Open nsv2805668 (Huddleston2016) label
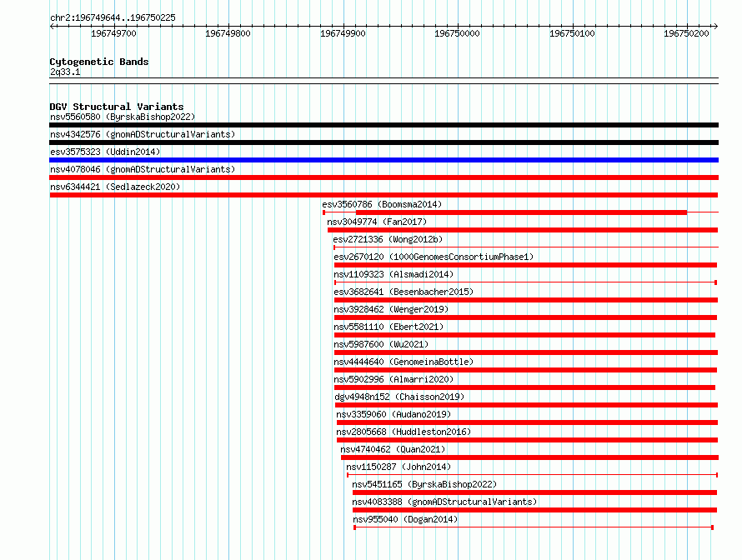 pyautogui.click(x=404, y=432)
